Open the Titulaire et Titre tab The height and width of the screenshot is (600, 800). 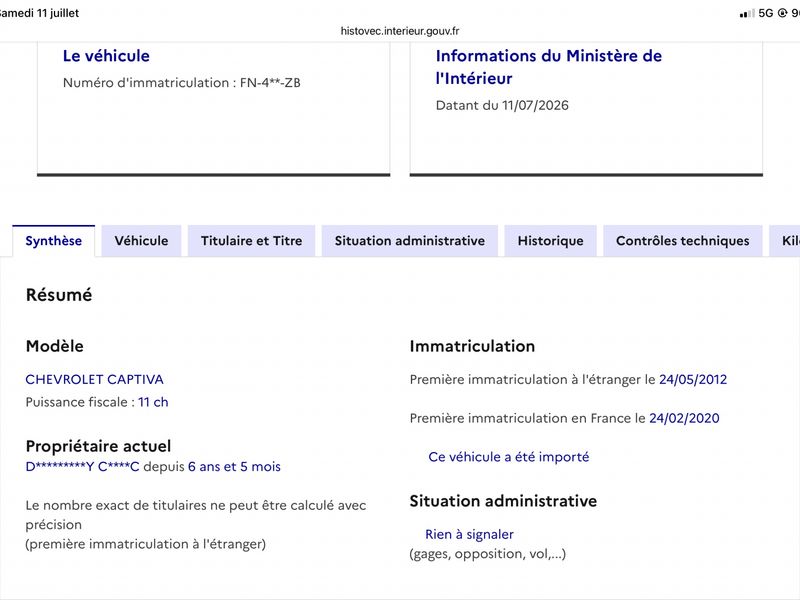pyautogui.click(x=252, y=241)
